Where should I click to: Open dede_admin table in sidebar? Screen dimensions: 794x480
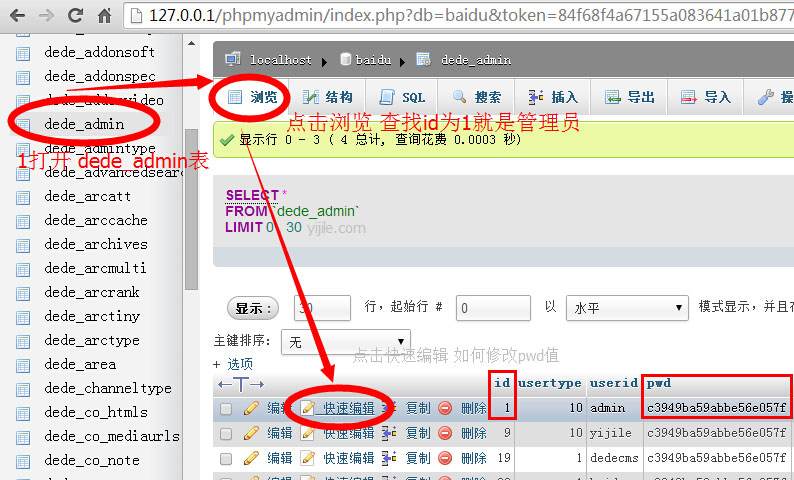tap(84, 124)
